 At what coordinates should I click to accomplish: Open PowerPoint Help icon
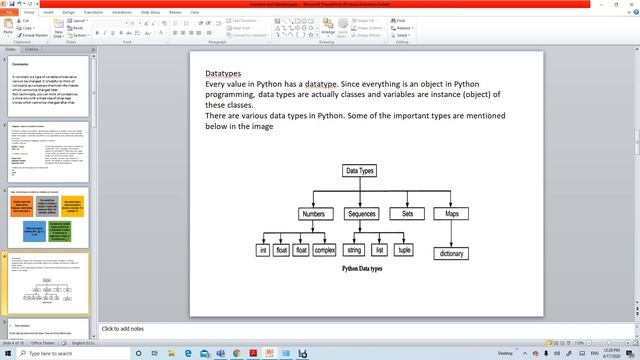(636, 12)
